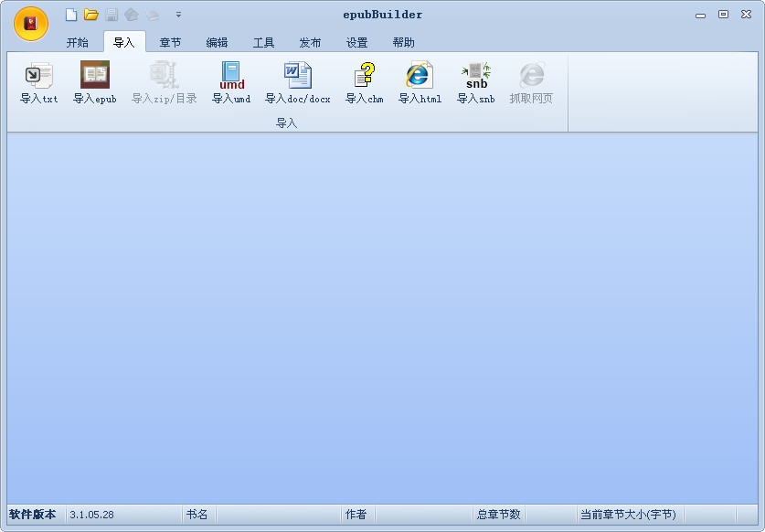Open a file using the folder icon
Viewport: 765px width, 532px height.
coord(90,15)
